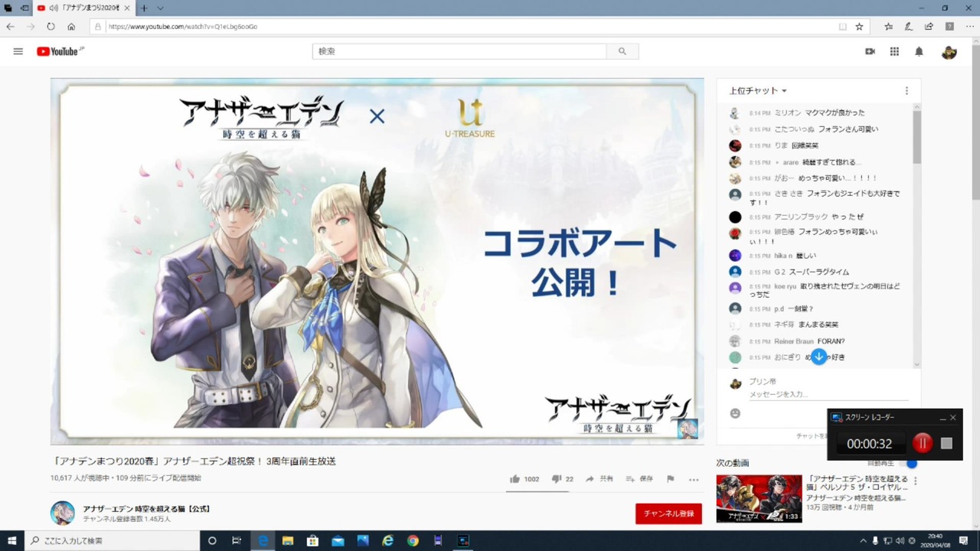Open the Windows action center icon

point(964,540)
